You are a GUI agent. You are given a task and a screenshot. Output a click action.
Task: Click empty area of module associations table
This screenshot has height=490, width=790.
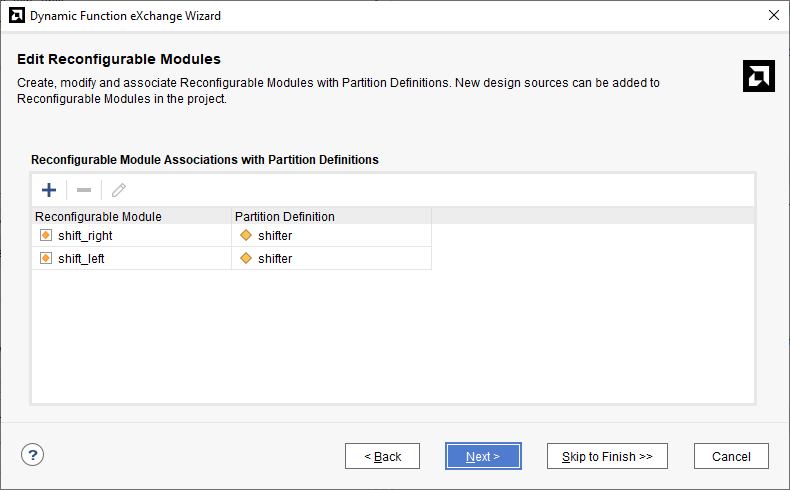(390, 340)
